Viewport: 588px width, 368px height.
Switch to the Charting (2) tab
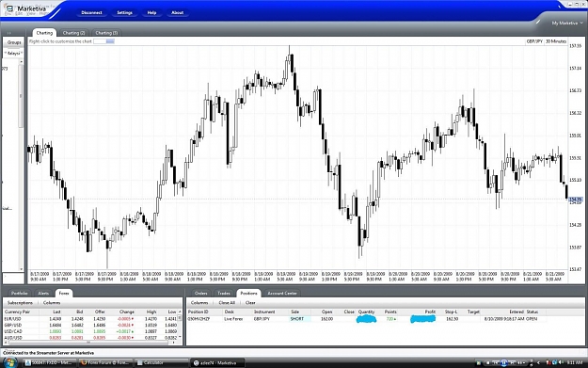click(73, 33)
